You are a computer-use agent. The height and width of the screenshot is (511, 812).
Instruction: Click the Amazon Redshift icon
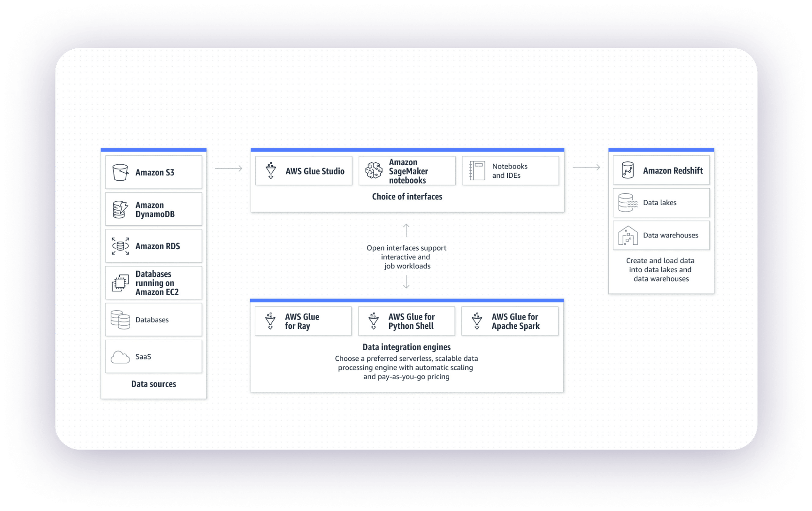tap(628, 170)
